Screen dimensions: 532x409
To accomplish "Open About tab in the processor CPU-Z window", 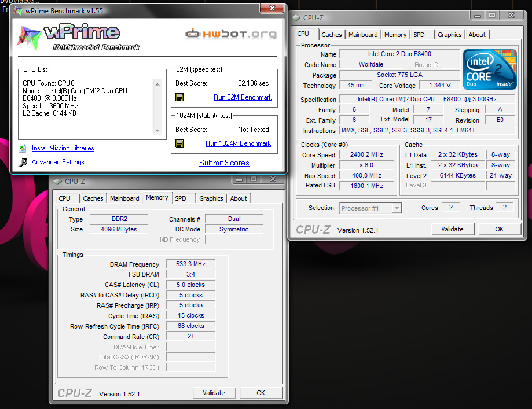I will click(476, 35).
